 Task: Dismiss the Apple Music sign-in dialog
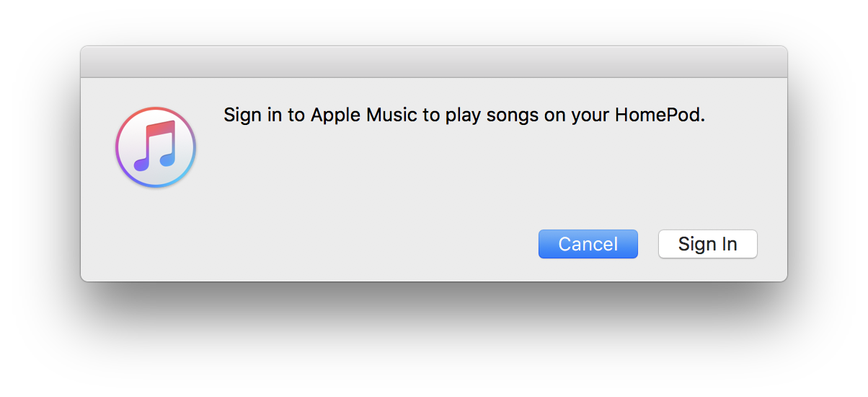(x=588, y=244)
